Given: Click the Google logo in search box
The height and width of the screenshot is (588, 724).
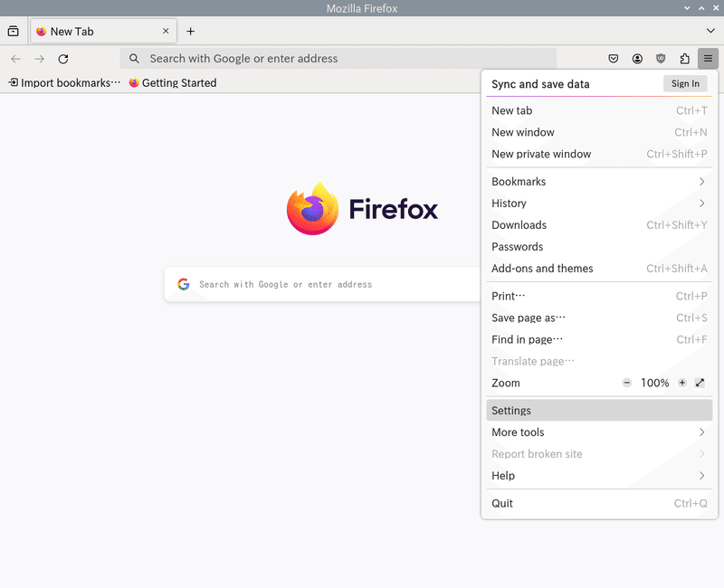Looking at the screenshot, I should pyautogui.click(x=184, y=284).
